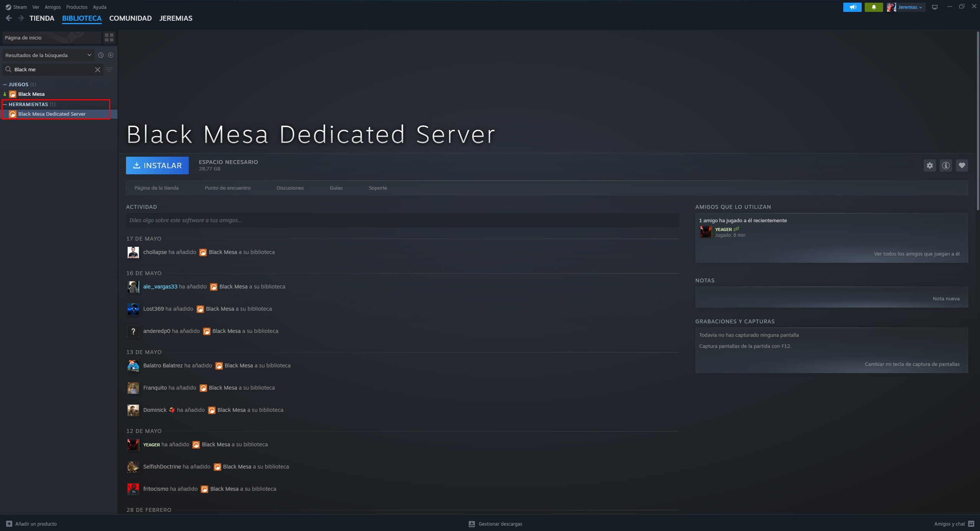980x531 pixels.
Task: Click the Gestionar descargas download icon
Action: (x=472, y=524)
